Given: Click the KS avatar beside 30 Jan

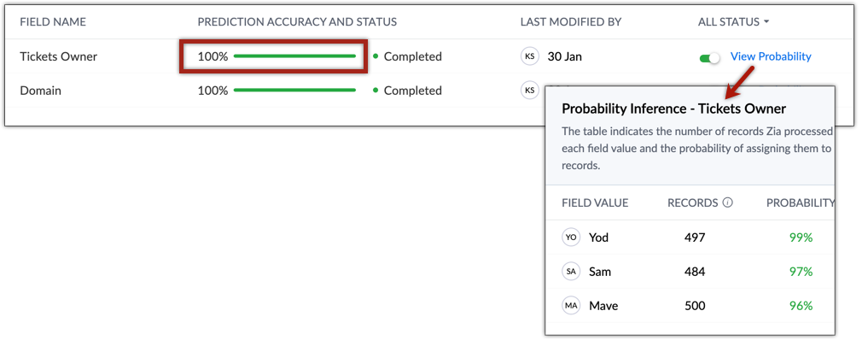Looking at the screenshot, I should [x=530, y=56].
